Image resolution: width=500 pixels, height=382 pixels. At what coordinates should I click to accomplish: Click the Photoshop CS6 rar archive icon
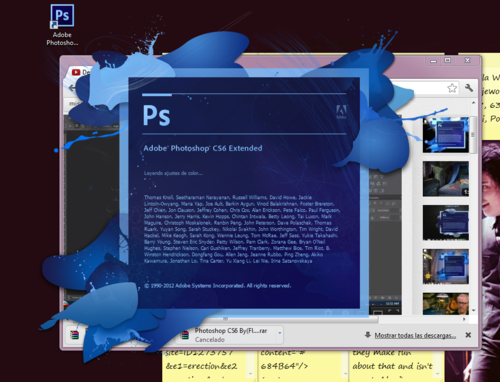point(184,335)
